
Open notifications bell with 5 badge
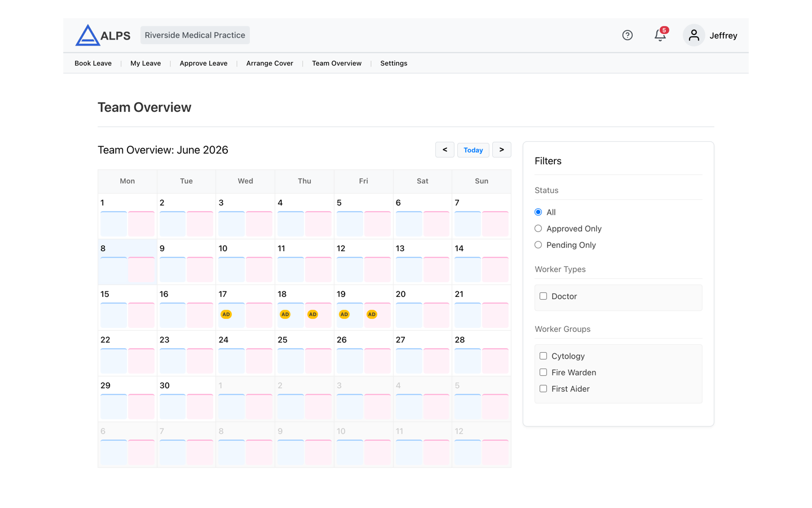click(660, 34)
